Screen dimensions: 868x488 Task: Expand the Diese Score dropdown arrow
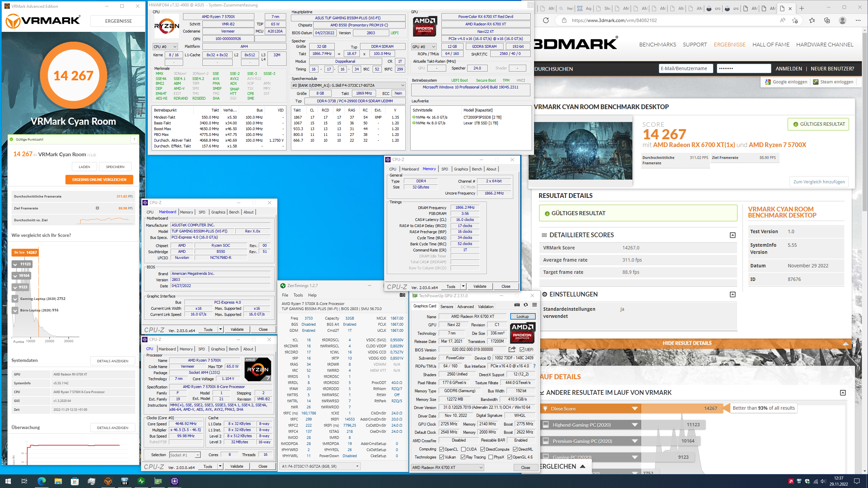click(x=635, y=409)
